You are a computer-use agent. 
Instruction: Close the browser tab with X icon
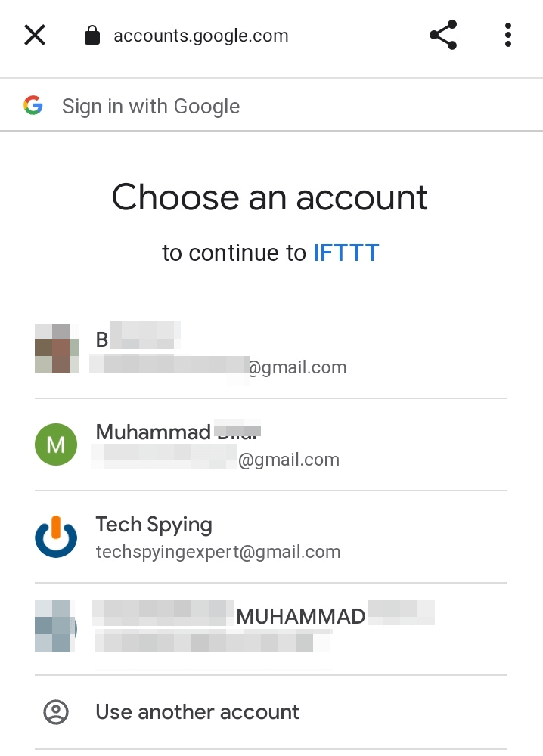pos(35,36)
